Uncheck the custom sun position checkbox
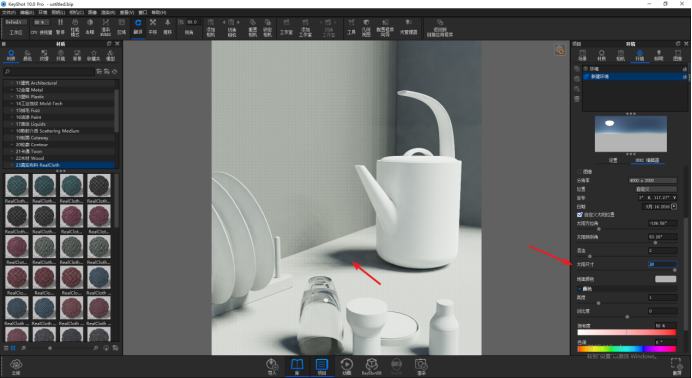692x378 pixels. pyautogui.click(x=580, y=215)
